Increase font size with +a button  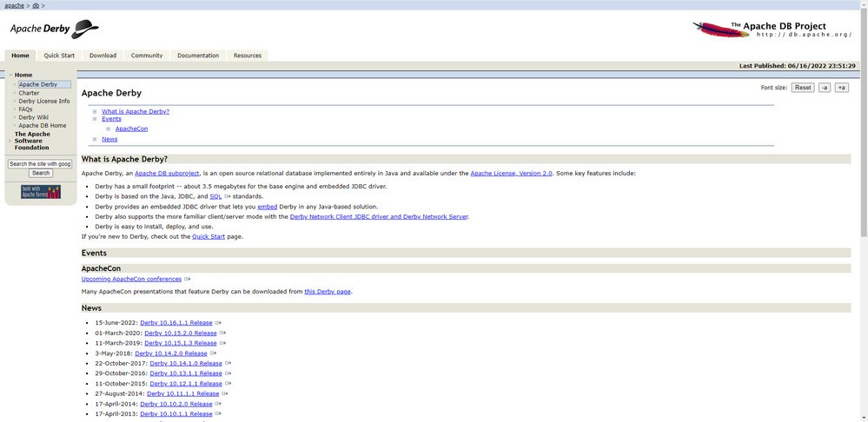(x=841, y=88)
